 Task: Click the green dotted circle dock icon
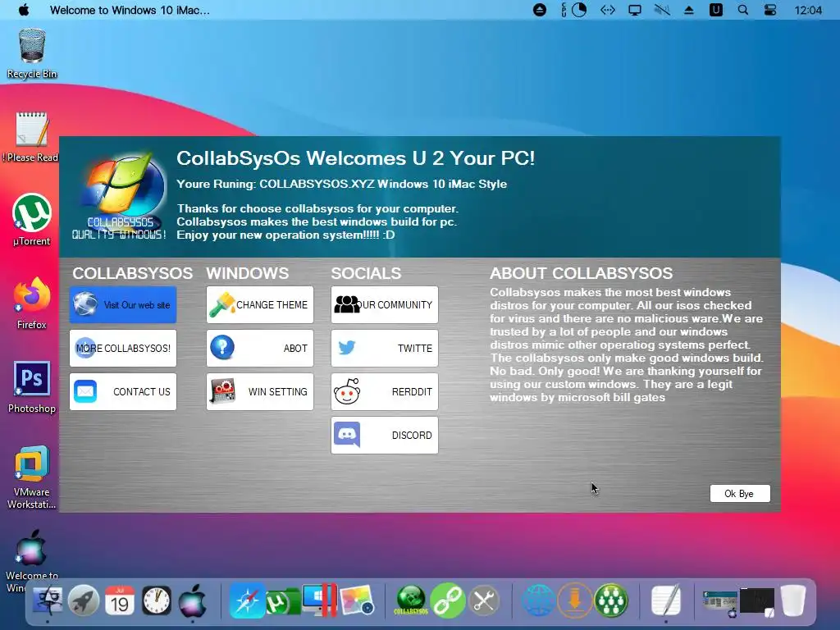click(610, 600)
